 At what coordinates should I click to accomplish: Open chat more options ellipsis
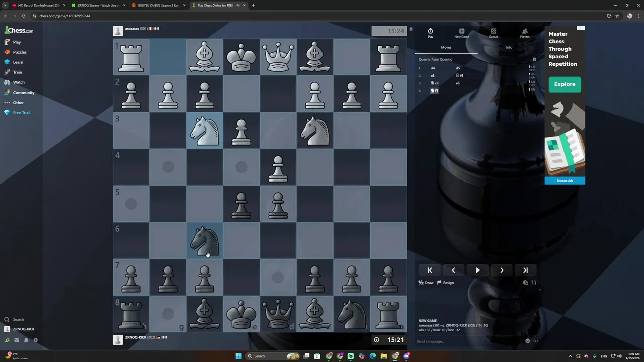point(535,341)
